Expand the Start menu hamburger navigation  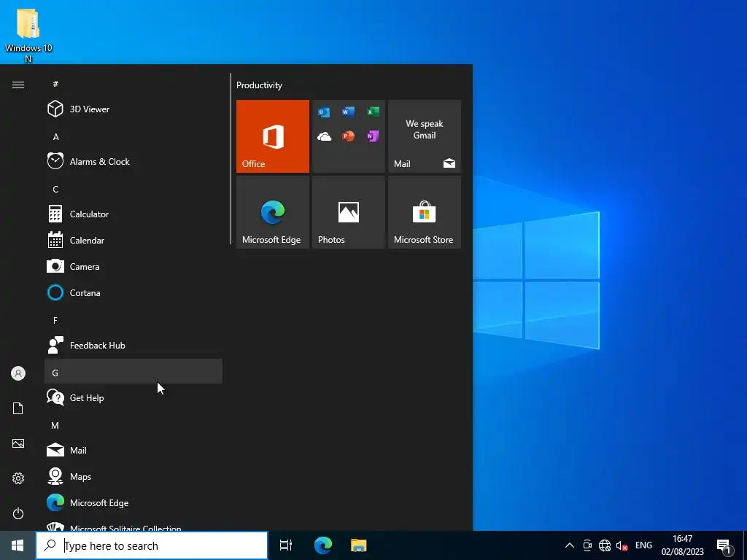click(18, 85)
